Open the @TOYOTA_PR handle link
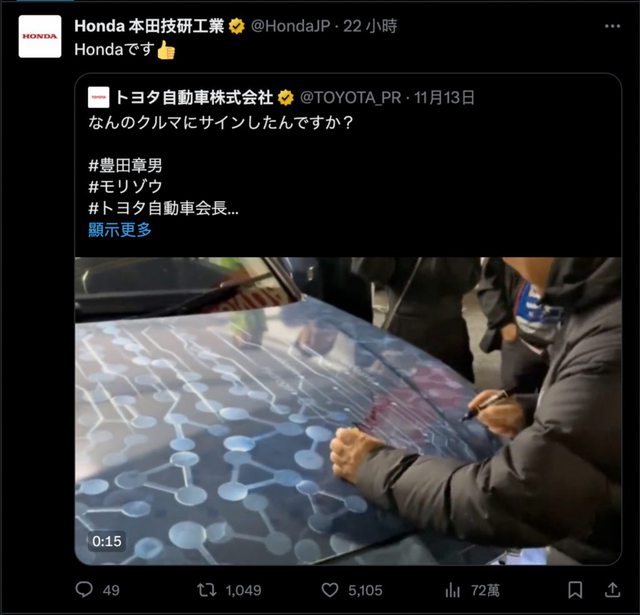Viewport: 640px width, 615px height. point(351,98)
